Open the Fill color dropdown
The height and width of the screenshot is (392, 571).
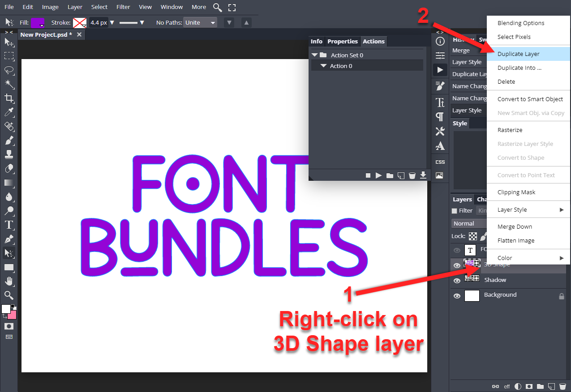[38, 23]
